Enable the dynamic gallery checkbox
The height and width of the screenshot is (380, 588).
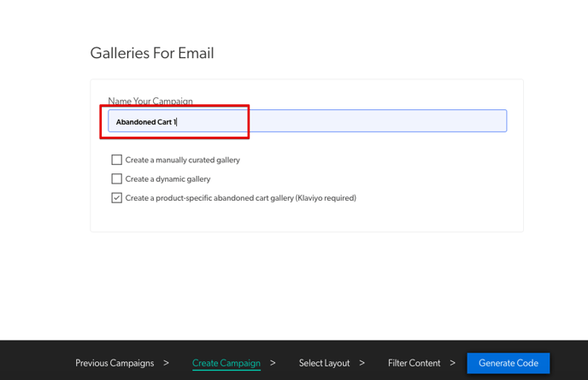(x=116, y=178)
